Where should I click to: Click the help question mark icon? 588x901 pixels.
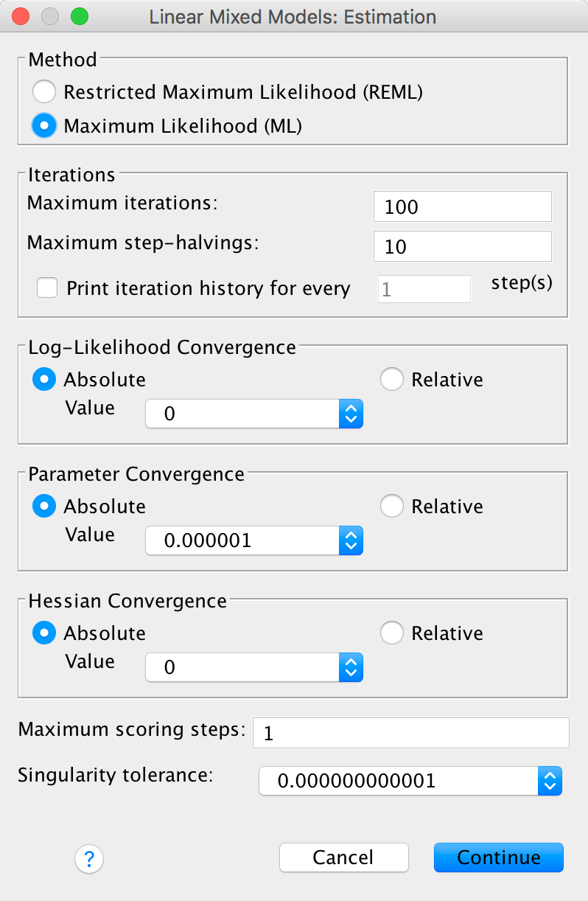point(89,858)
